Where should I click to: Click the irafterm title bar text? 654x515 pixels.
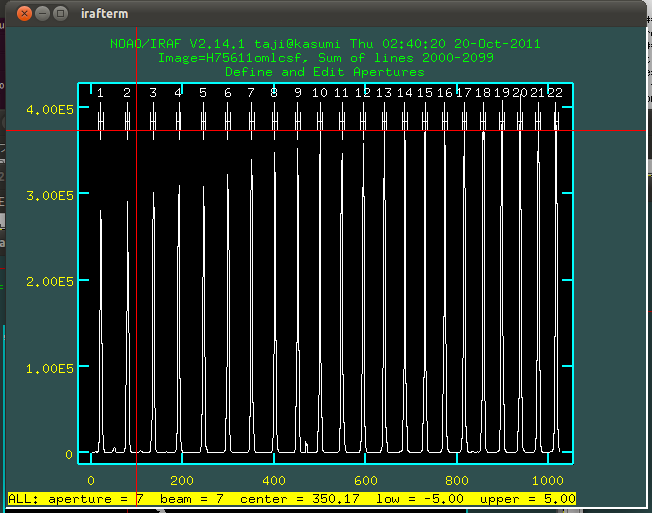(106, 14)
